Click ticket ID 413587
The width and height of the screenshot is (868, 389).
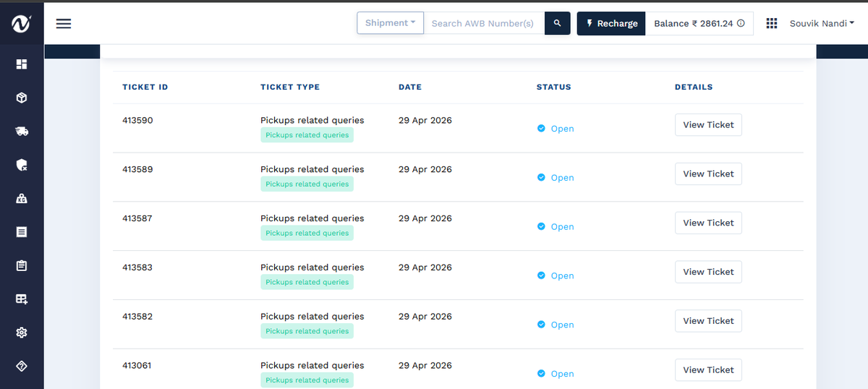pyautogui.click(x=137, y=218)
